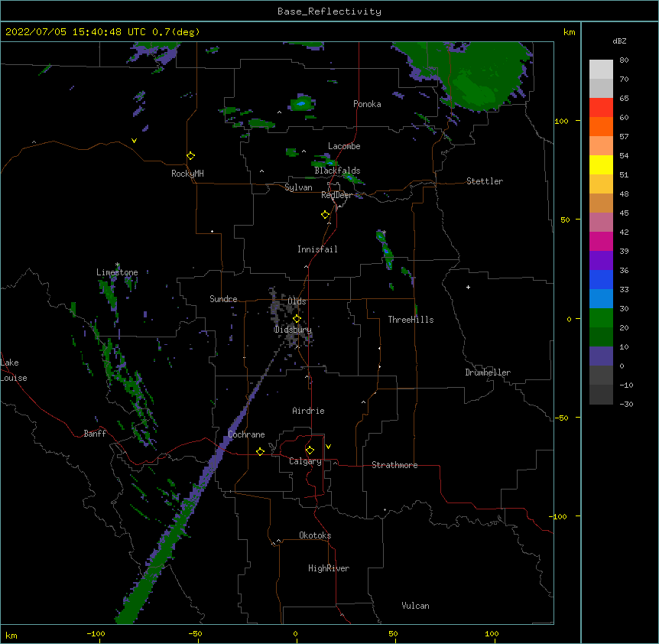The image size is (659, 644).
Task: Pick the light gray 70-80 dBZ swatch
Action: tap(601, 70)
